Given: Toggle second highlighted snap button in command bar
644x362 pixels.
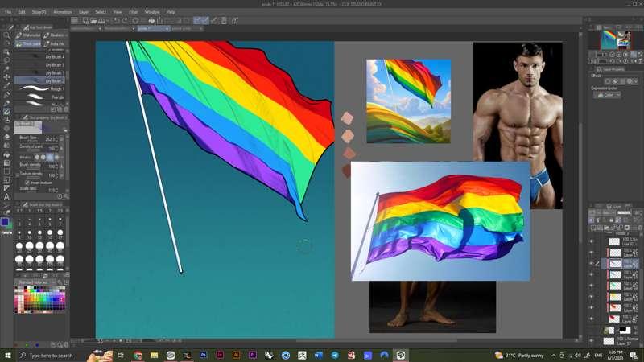Looking at the screenshot, I should point(205,21).
